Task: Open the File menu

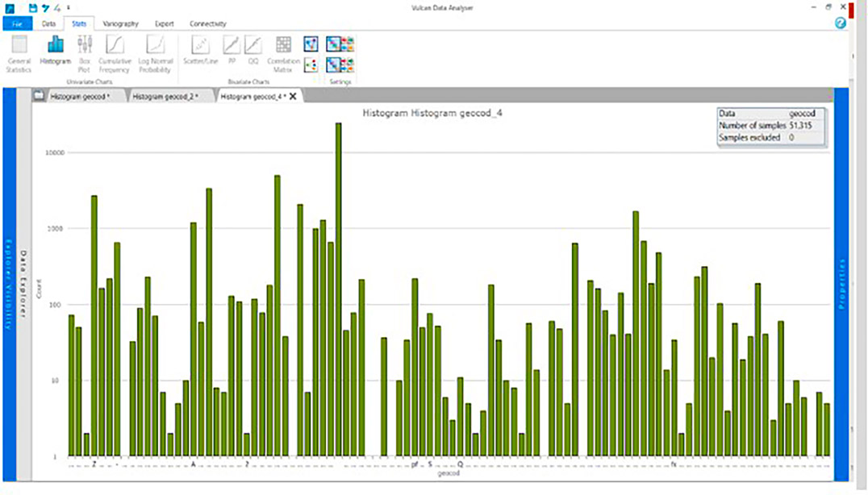Action: tap(17, 23)
